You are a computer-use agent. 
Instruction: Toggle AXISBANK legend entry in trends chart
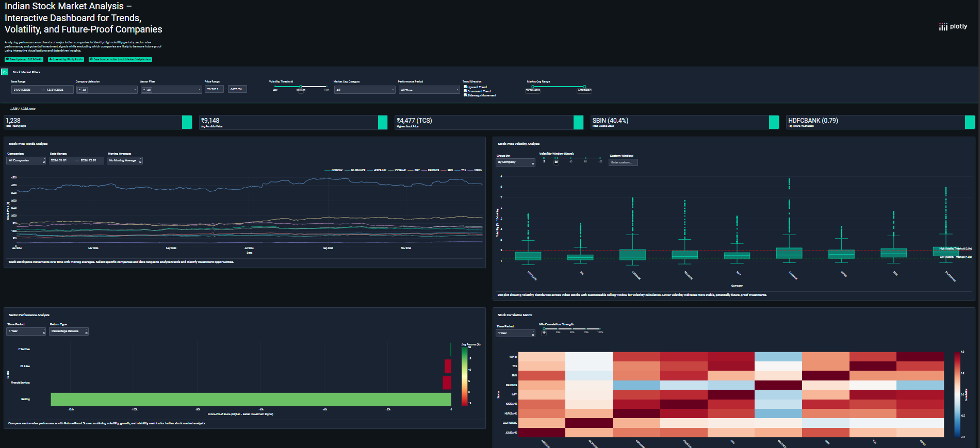tap(334, 170)
